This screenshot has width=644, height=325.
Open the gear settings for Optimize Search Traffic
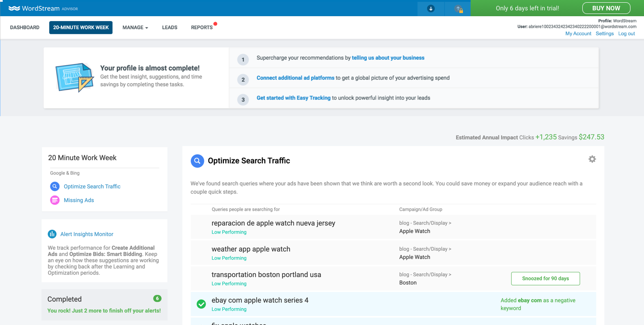[592, 159]
